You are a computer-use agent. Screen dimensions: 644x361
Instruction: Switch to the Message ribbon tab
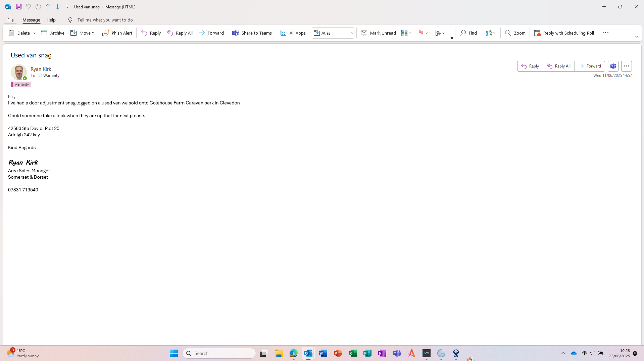31,20
